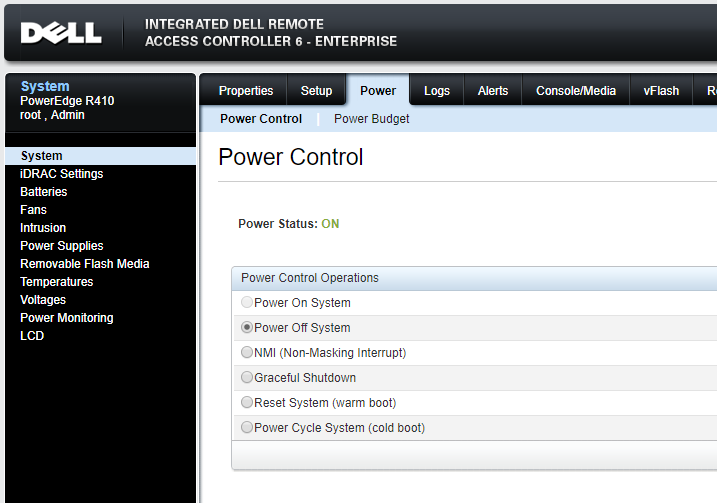The image size is (717, 503).
Task: Open Intrusion in the sidebar
Action: (43, 228)
